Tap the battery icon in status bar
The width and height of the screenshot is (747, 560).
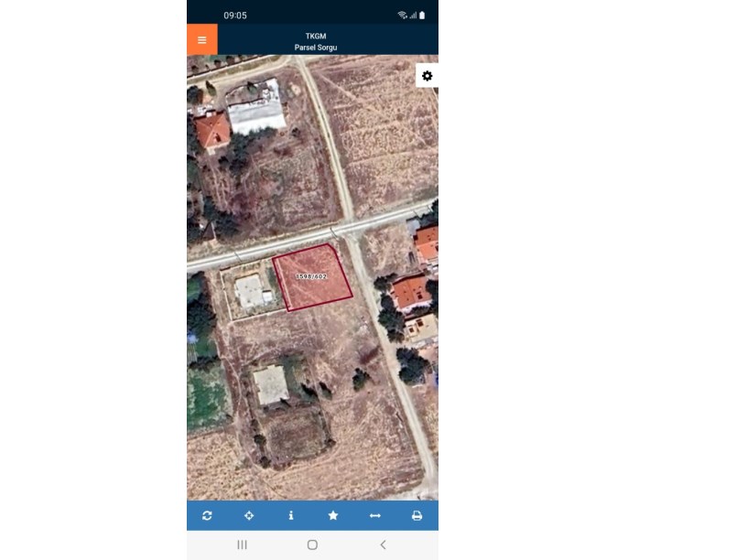[422, 16]
